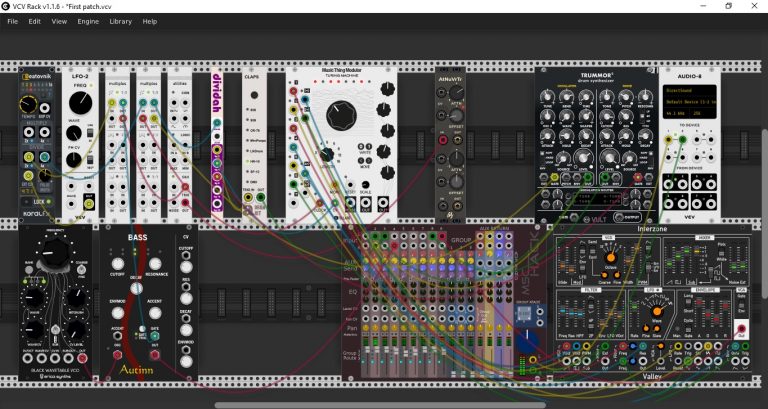Click the red GATE jack on Trummor noise section

(638, 177)
